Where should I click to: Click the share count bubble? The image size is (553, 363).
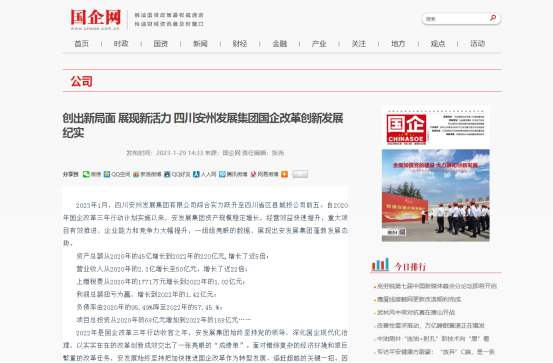click(x=300, y=174)
